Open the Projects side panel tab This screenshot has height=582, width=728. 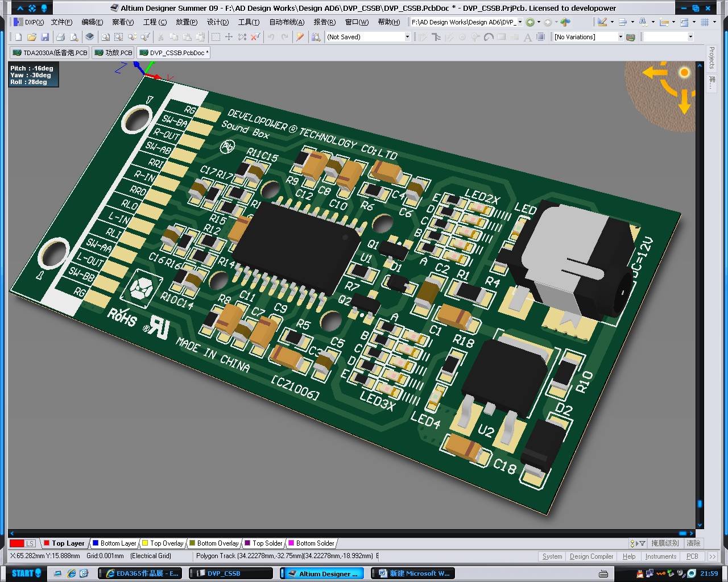pyautogui.click(x=712, y=58)
